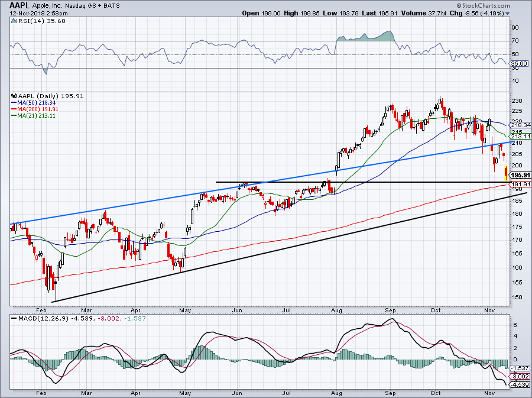
Task: Click the 'Low 193.79' header value
Action: click(340, 13)
